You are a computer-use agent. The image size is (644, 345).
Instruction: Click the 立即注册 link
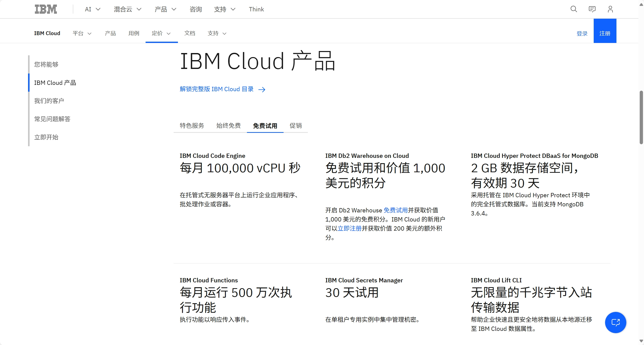tap(350, 228)
